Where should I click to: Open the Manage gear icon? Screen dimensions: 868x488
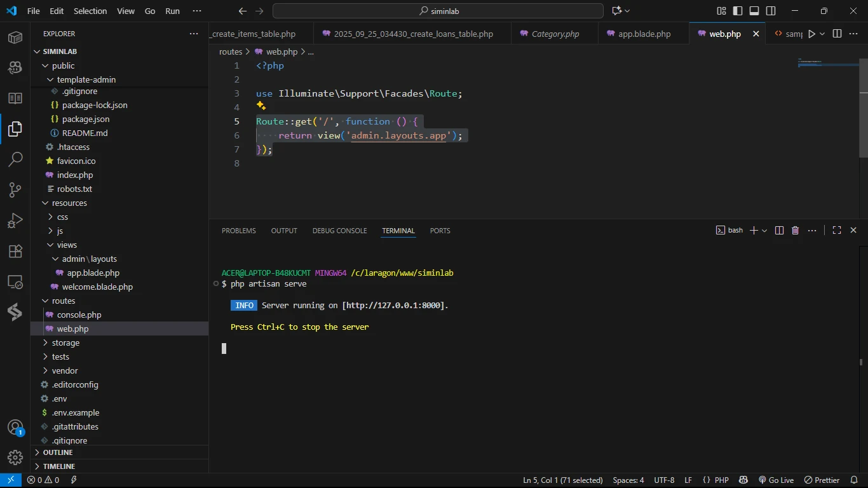click(15, 457)
